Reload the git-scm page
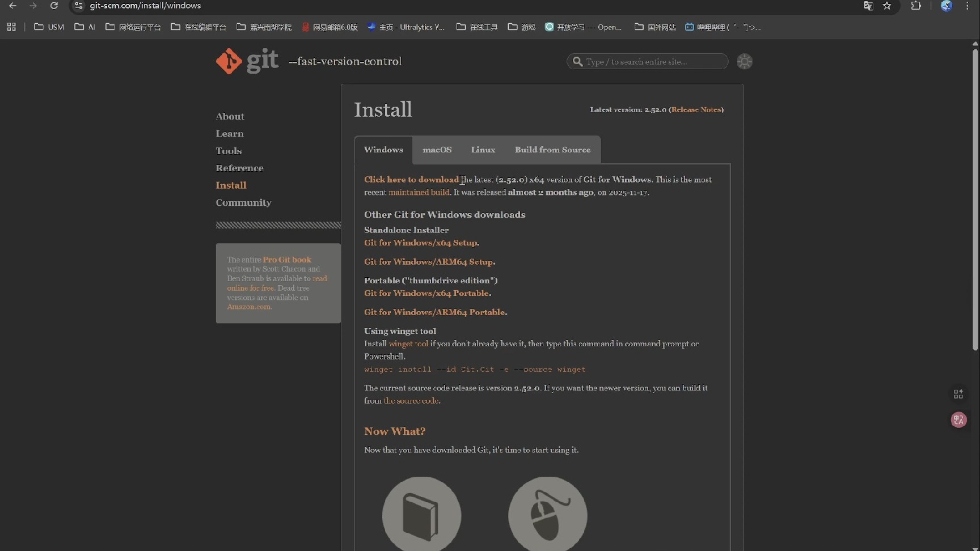The width and height of the screenshot is (980, 551). pyautogui.click(x=54, y=6)
